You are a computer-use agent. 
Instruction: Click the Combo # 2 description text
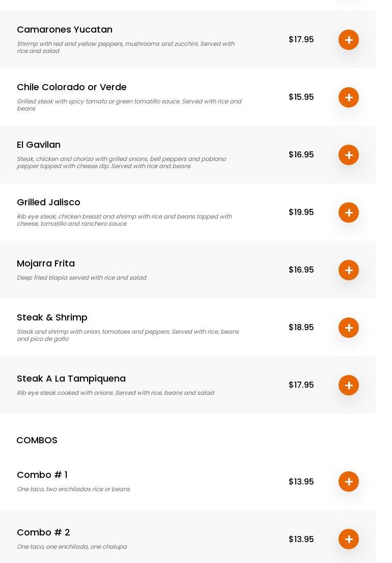click(72, 547)
